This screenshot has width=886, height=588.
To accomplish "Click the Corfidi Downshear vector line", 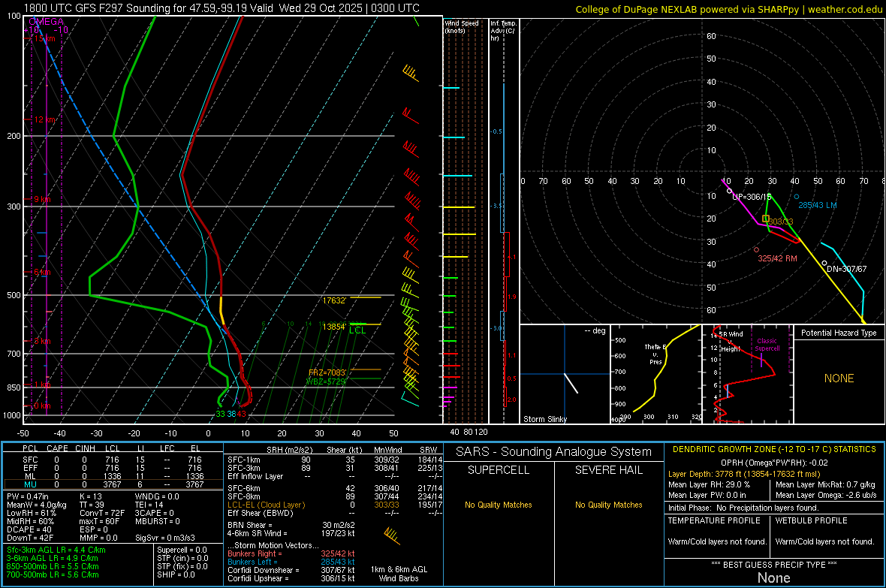I will [291, 570].
